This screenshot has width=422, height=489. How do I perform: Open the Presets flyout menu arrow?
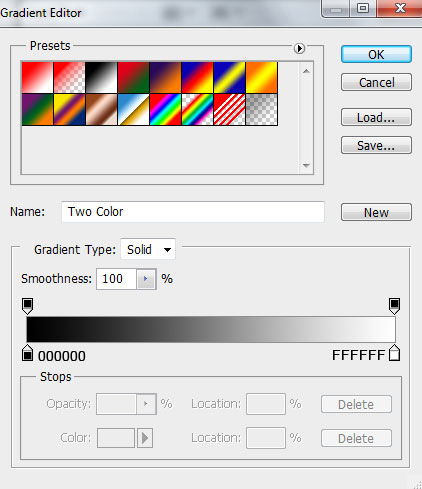click(x=299, y=49)
